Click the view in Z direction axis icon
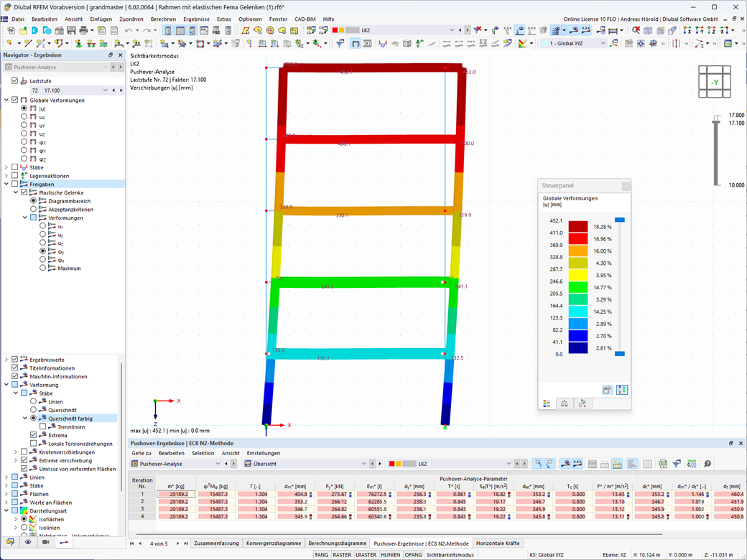The height and width of the screenshot is (560, 747). coord(711,30)
